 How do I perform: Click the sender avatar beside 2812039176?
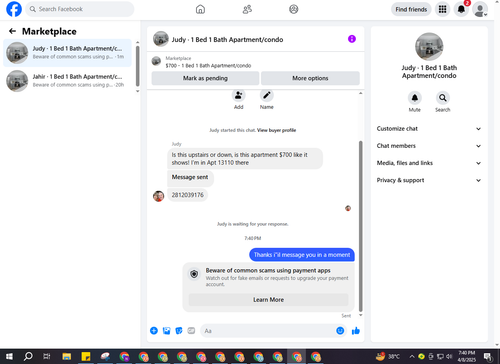point(158,196)
